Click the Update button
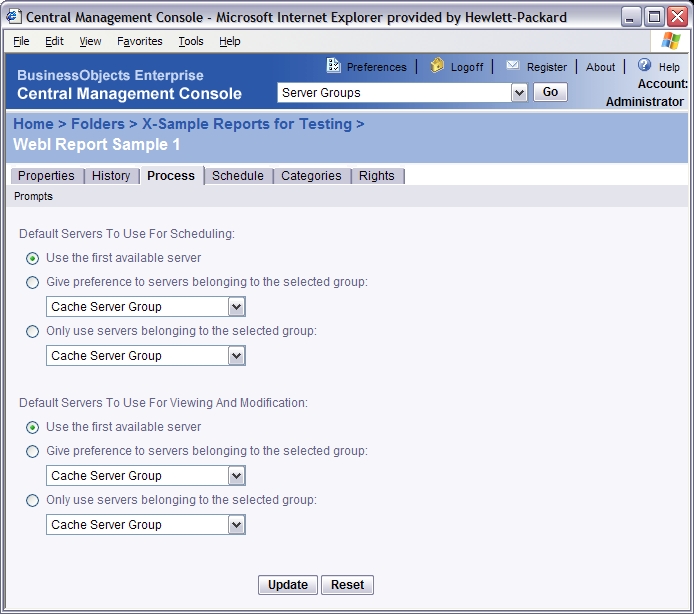The height and width of the screenshot is (614, 694). coord(288,585)
